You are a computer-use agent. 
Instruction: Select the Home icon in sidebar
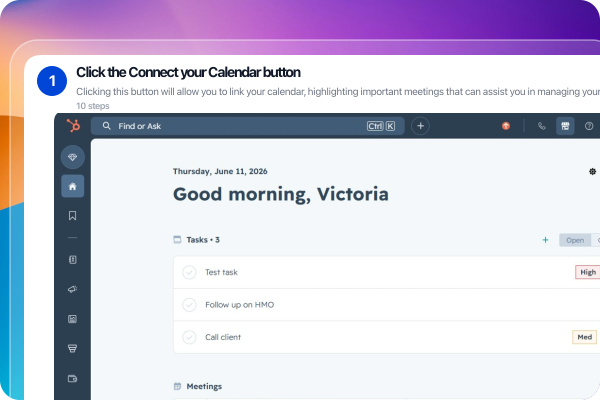pos(73,186)
